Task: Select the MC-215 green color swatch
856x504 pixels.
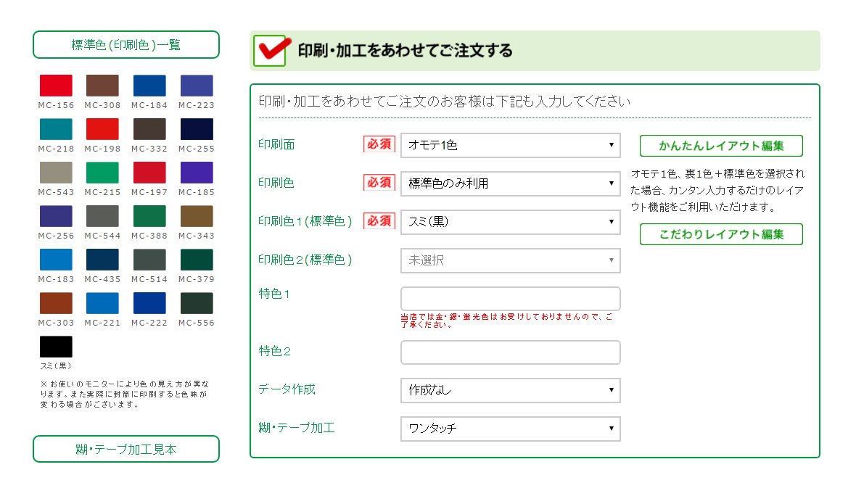Action: pyautogui.click(x=102, y=173)
